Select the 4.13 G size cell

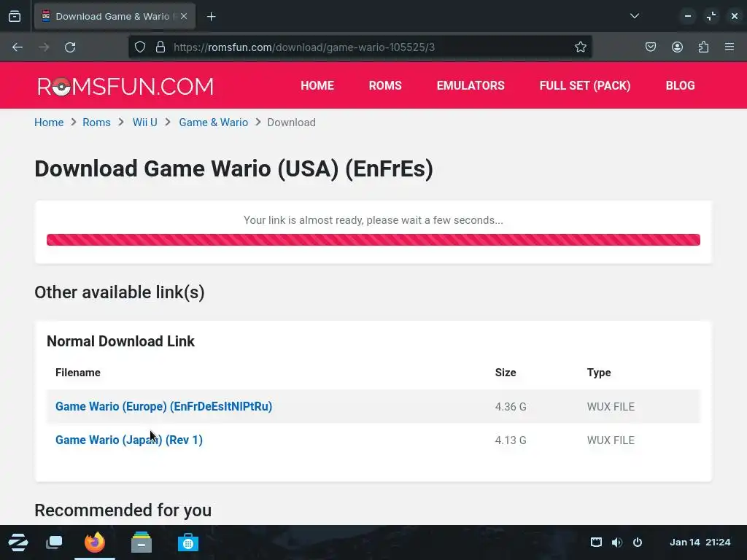511,440
